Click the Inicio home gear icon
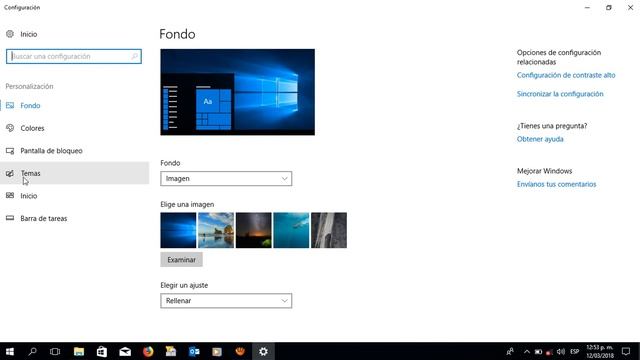 (x=10, y=34)
